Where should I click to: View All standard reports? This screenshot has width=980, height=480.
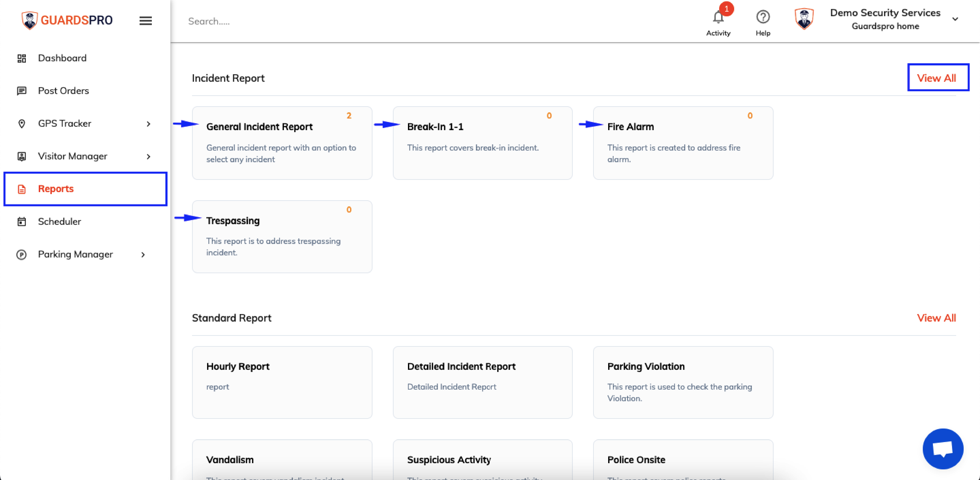[936, 318]
